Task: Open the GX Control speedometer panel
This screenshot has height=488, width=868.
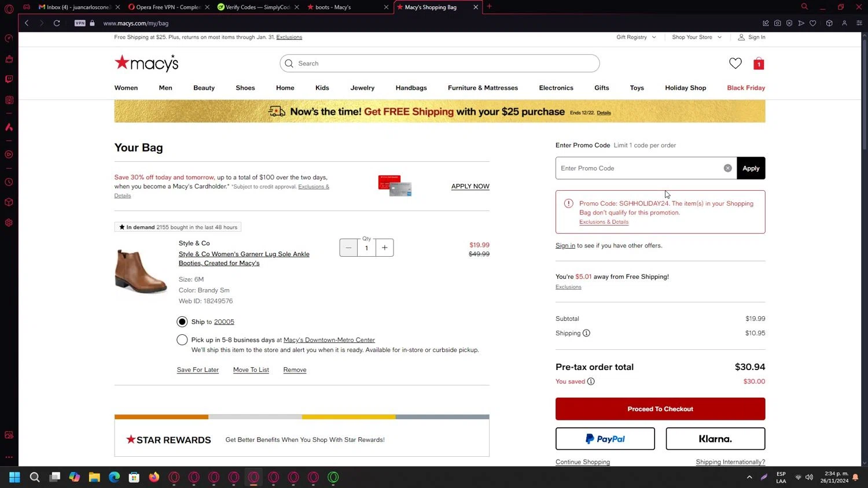Action: (9, 39)
